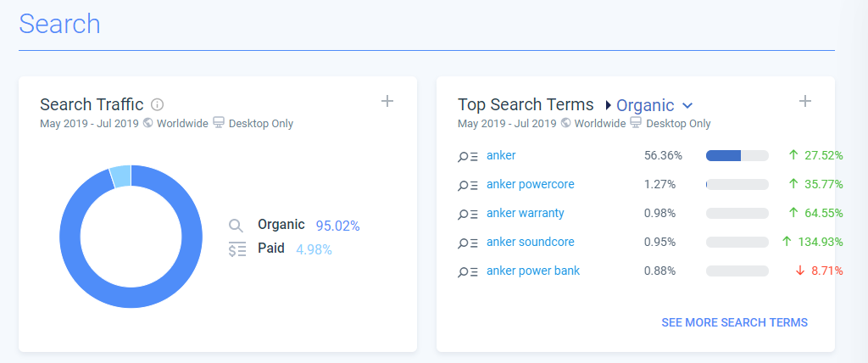Click search icon beside anker powercore
The height and width of the screenshot is (363, 868).
tap(468, 185)
